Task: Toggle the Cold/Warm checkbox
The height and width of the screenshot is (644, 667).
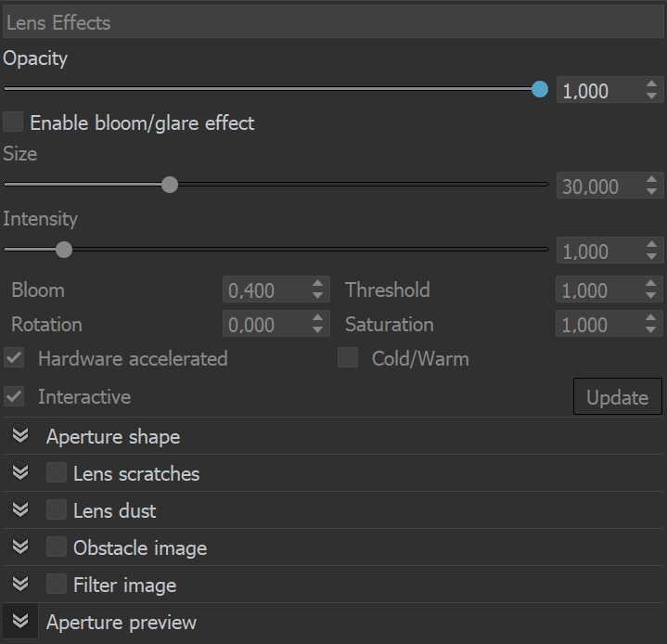Action: click(348, 357)
